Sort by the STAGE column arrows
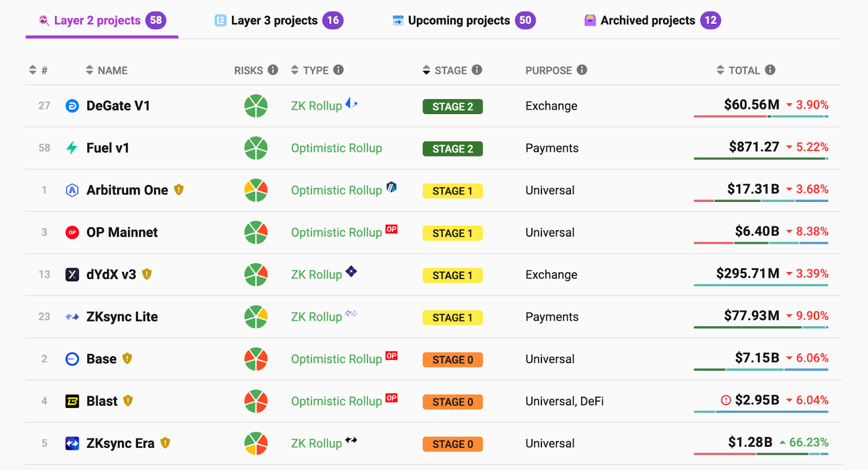 point(426,70)
